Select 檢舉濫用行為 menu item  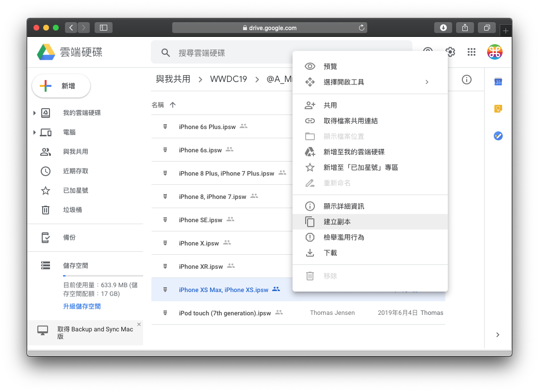[x=370, y=237]
